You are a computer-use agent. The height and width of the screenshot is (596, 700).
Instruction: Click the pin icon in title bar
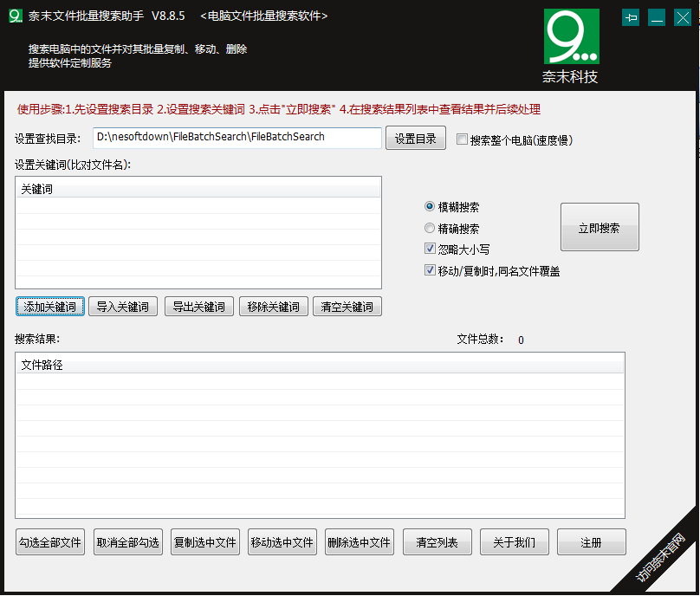[x=631, y=16]
